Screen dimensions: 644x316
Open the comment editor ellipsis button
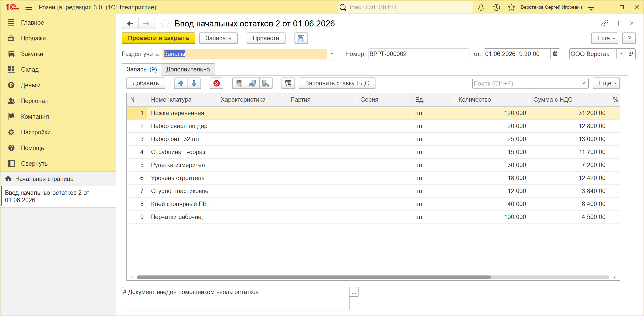tap(354, 292)
